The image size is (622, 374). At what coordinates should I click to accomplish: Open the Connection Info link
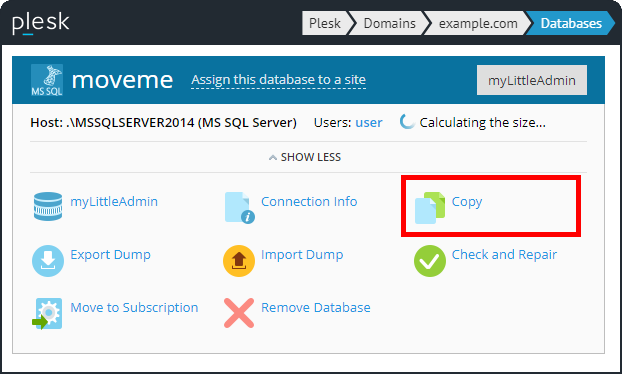point(309,201)
